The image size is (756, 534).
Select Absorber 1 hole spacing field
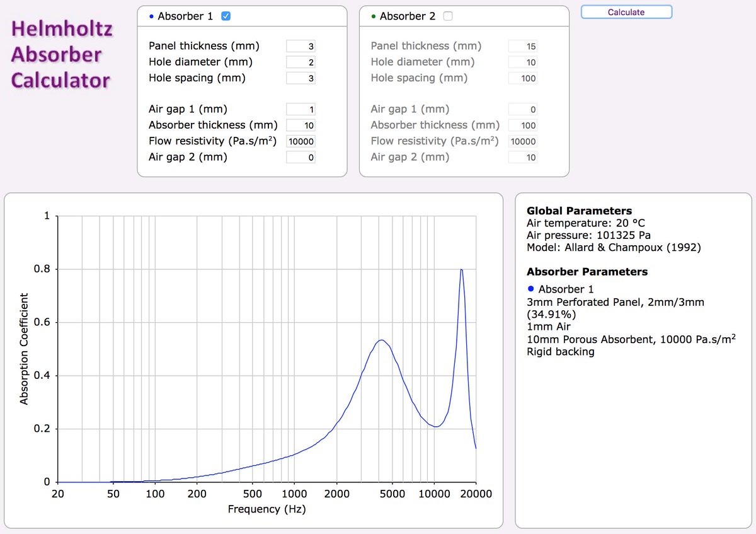301,78
